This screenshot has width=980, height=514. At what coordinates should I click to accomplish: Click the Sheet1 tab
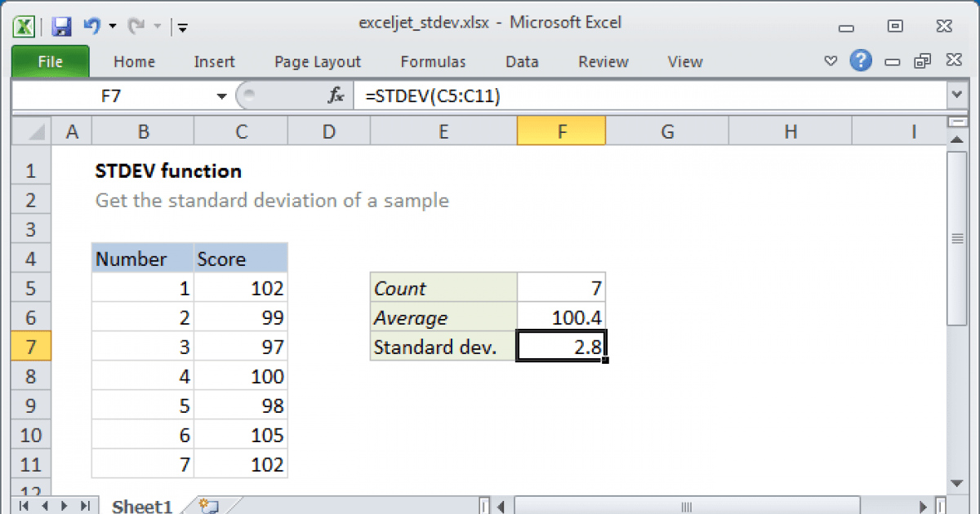140,506
